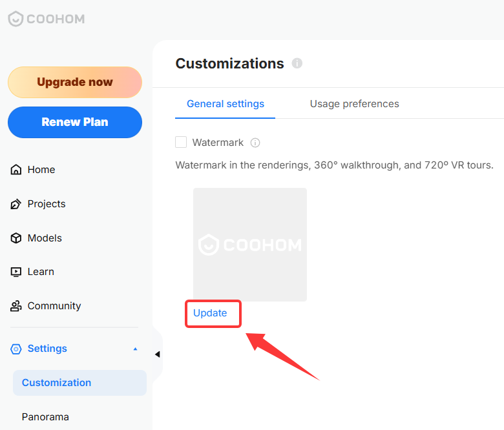Click the Settings gear icon

click(16, 349)
